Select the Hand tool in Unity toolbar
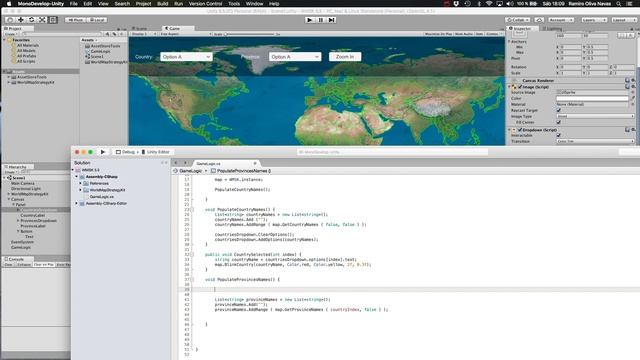This screenshot has height=360, width=640. click(x=10, y=20)
